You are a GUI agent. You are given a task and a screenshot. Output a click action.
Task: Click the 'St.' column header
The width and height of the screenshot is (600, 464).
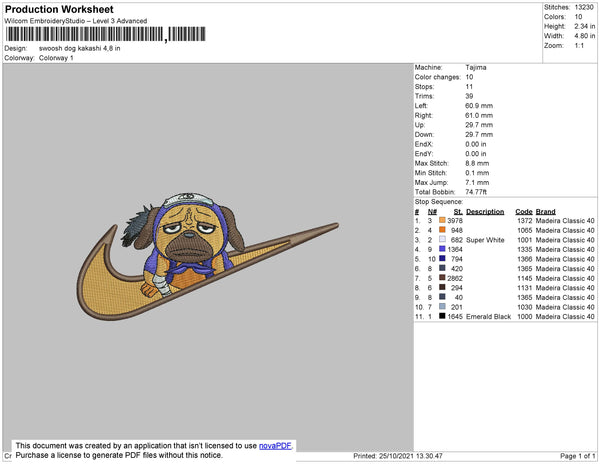458,212
